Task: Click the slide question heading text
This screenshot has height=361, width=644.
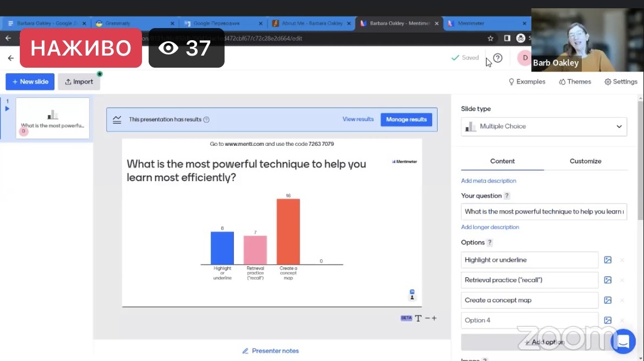Action: [247, 171]
